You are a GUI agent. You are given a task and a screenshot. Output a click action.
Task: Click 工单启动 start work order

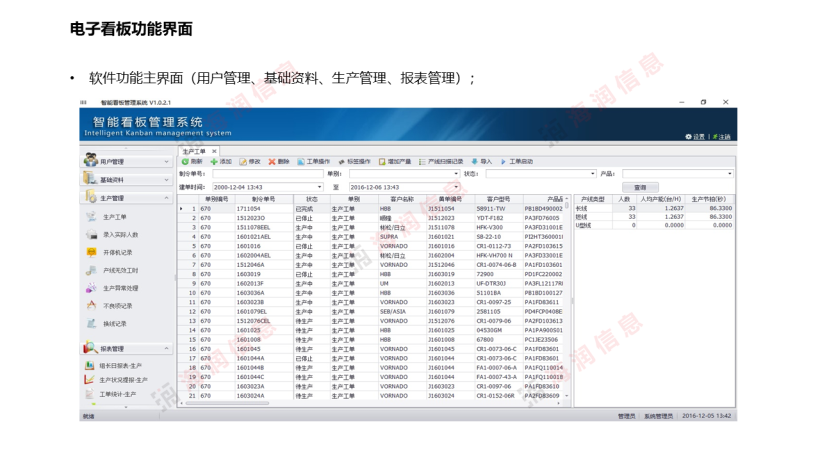[x=517, y=162]
